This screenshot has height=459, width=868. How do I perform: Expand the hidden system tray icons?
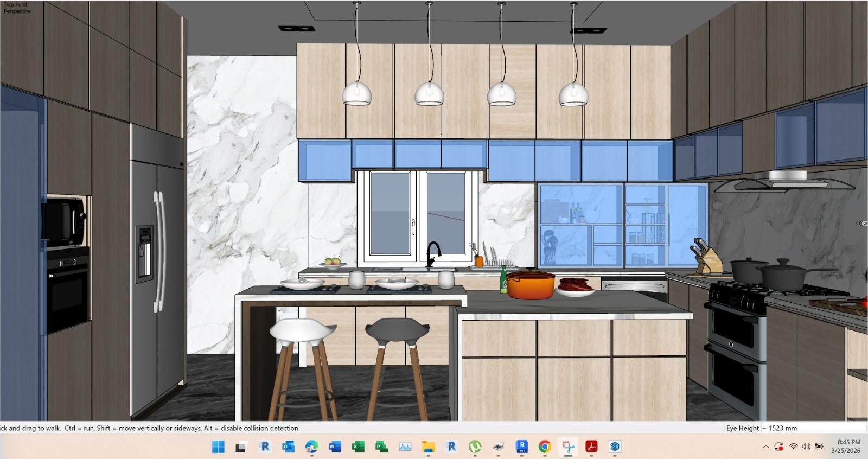pyautogui.click(x=765, y=447)
